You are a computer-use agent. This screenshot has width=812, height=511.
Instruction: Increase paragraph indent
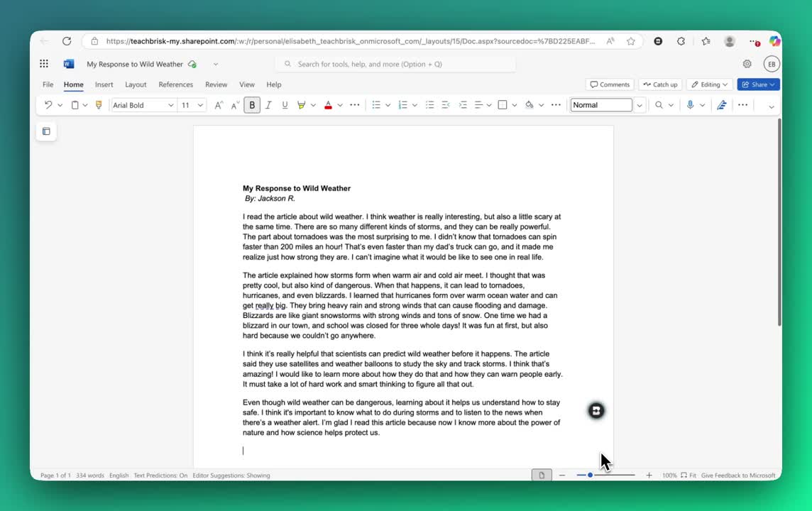click(x=463, y=105)
